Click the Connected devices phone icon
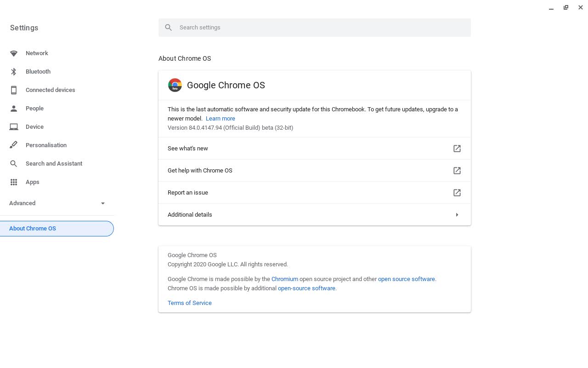Viewport: 588px width, 368px height. [14, 90]
